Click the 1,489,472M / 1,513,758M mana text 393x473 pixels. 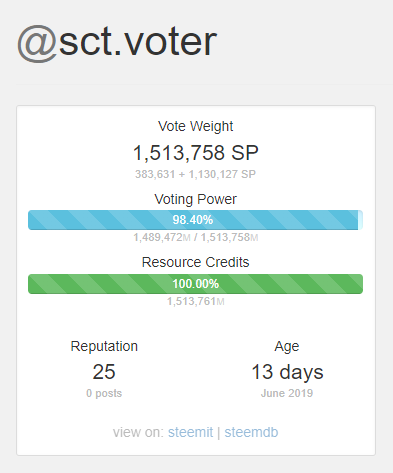pyautogui.click(x=196, y=237)
